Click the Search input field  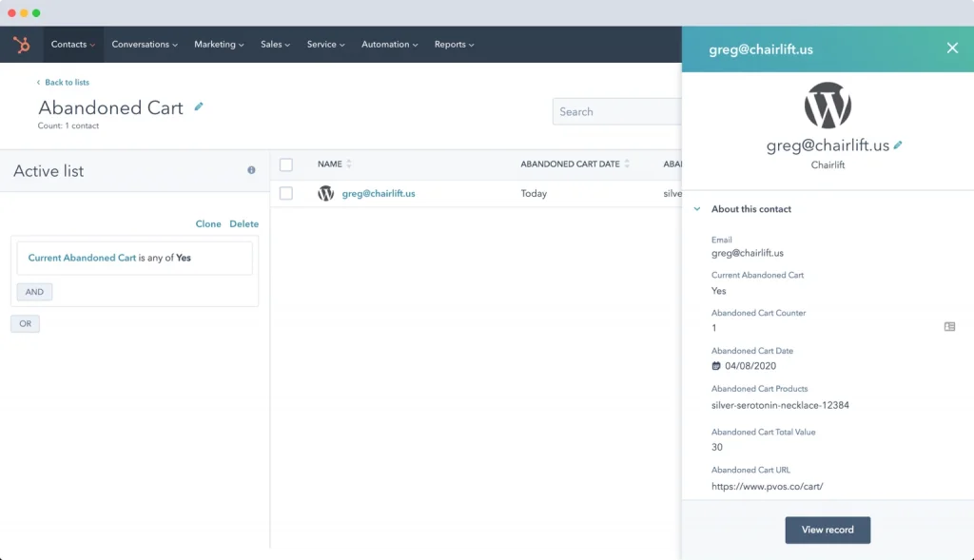coord(616,111)
